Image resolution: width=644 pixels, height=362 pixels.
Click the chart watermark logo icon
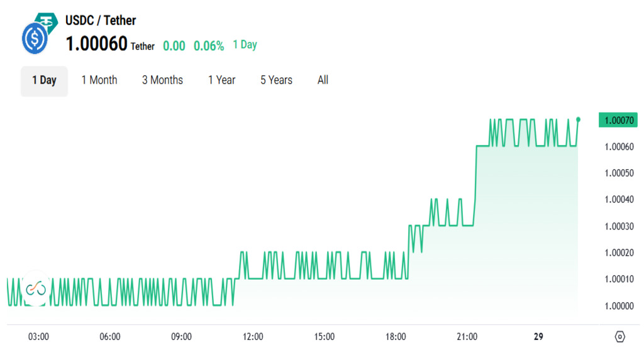tap(36, 289)
